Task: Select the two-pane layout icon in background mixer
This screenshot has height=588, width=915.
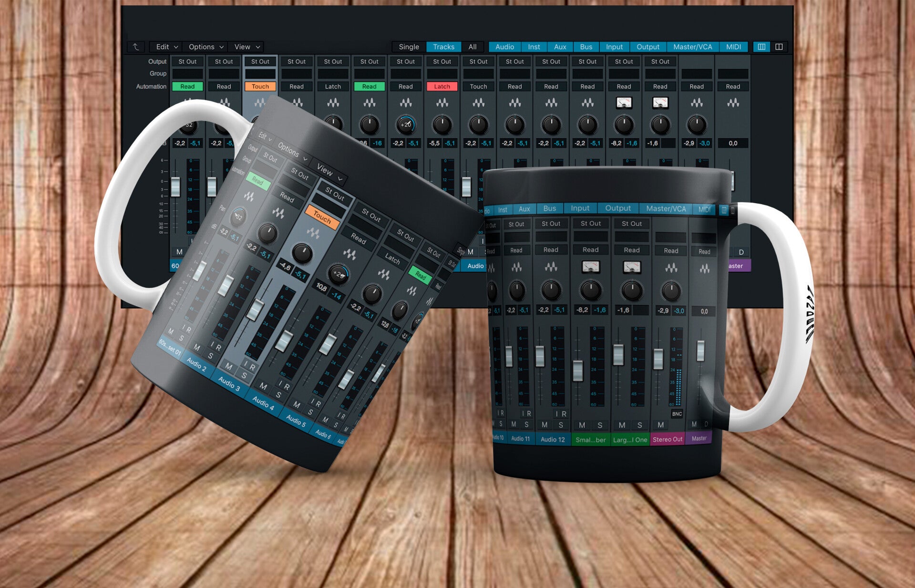Action: click(779, 47)
